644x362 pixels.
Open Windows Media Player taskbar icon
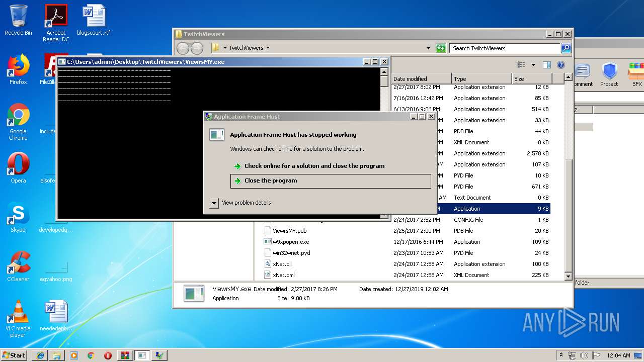(74, 355)
